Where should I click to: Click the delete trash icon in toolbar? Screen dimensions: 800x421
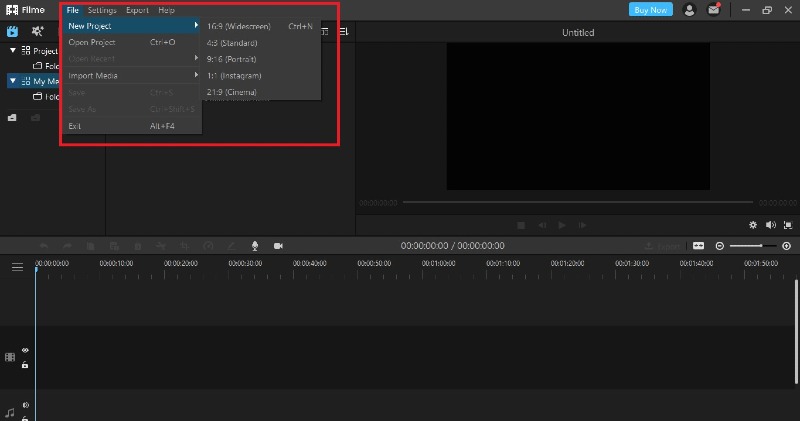tap(138, 246)
